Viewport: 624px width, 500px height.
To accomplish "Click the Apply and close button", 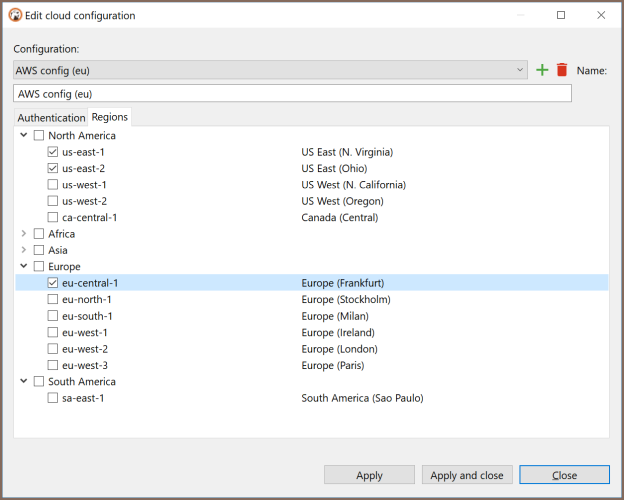I will pos(467,475).
